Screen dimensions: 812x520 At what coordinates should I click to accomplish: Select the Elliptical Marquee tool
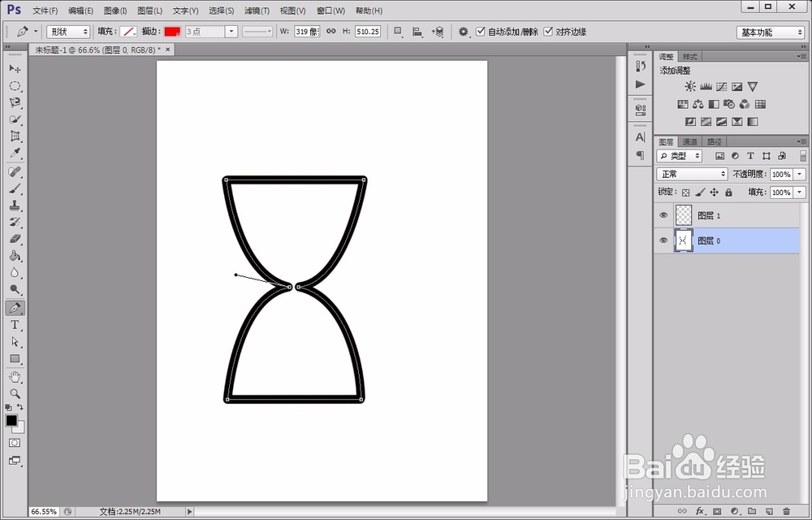[15, 86]
